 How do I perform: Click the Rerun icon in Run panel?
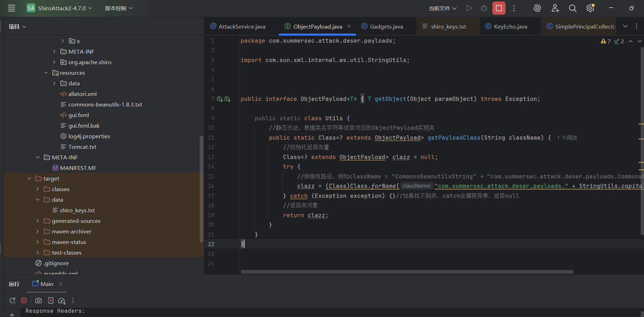coord(12,300)
